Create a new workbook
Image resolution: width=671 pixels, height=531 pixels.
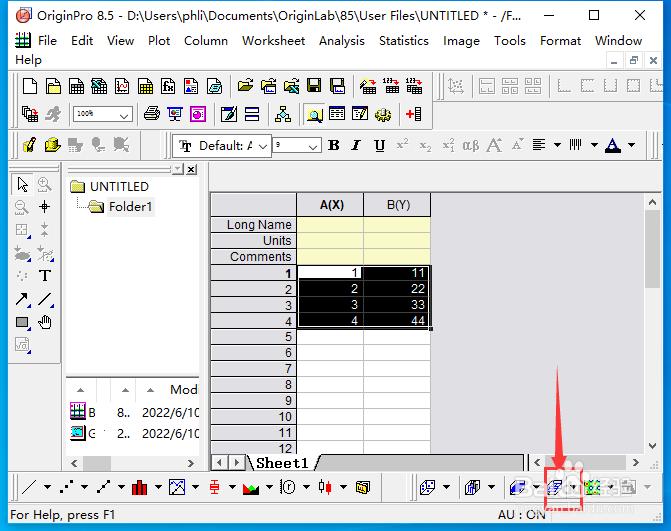coord(76,86)
